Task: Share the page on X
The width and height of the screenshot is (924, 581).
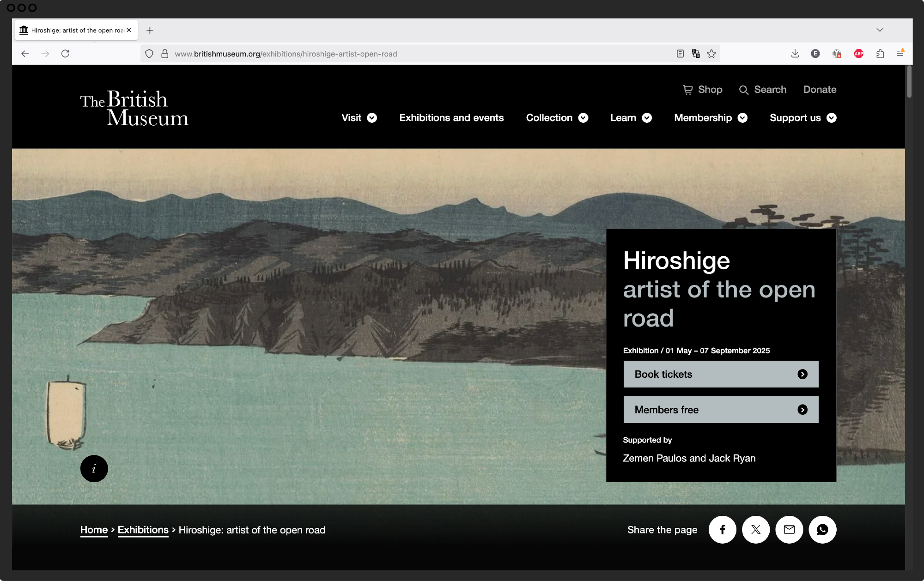Action: 756,530
